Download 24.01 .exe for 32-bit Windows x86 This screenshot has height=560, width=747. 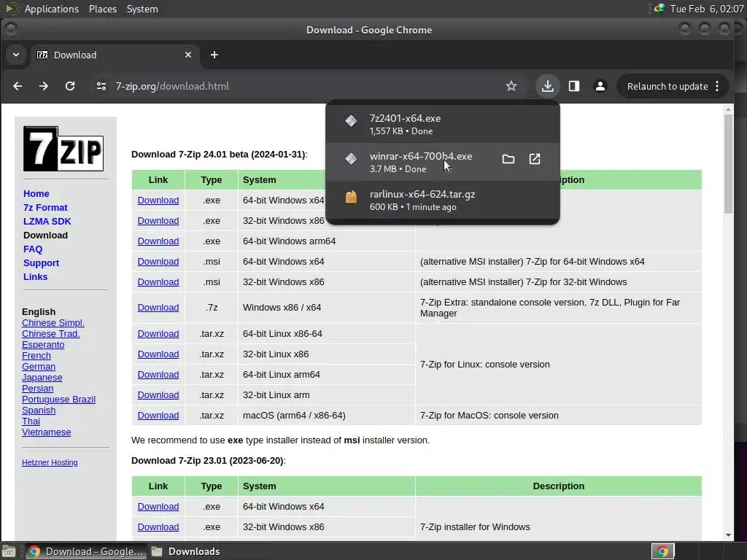click(158, 221)
